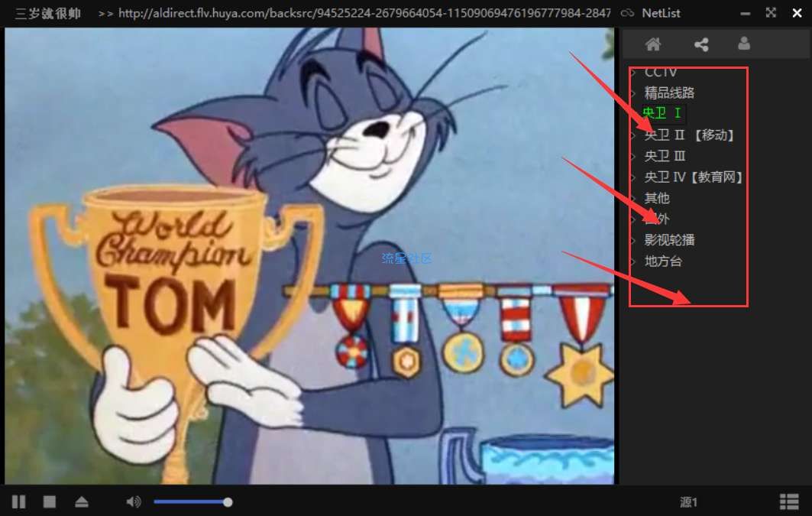Expand the 央卫 IV tree arrow
This screenshot has width=812, height=516.
[x=633, y=177]
